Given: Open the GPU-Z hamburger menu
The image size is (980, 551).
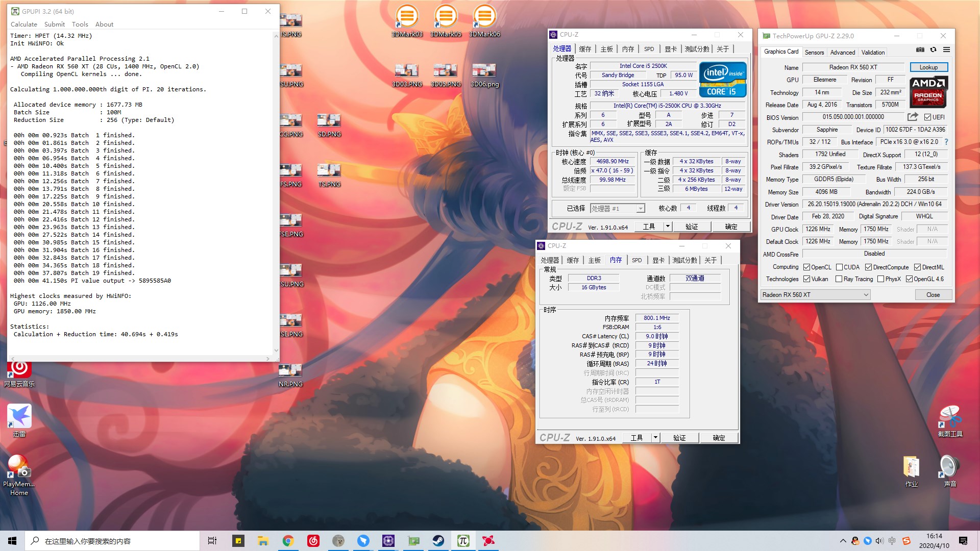Looking at the screenshot, I should click(946, 49).
